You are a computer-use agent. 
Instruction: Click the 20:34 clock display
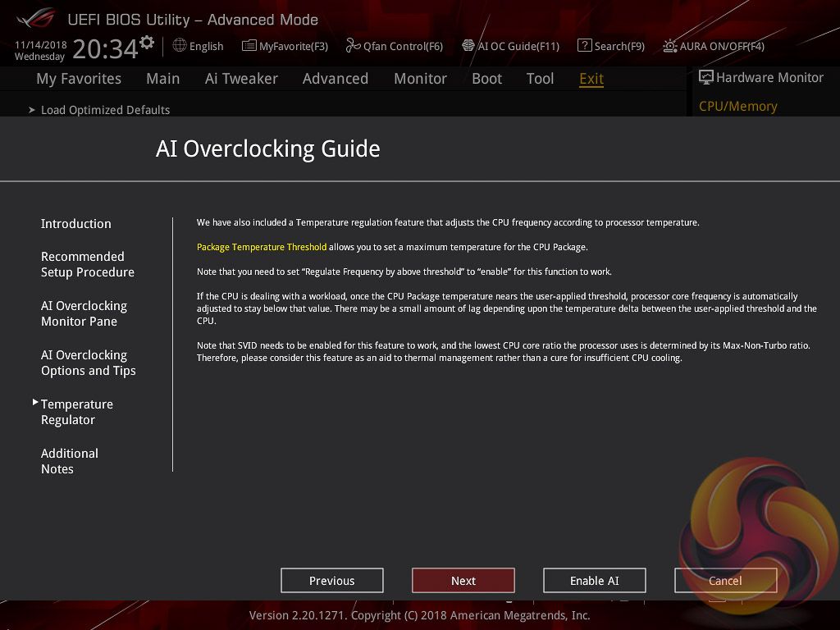tap(106, 48)
